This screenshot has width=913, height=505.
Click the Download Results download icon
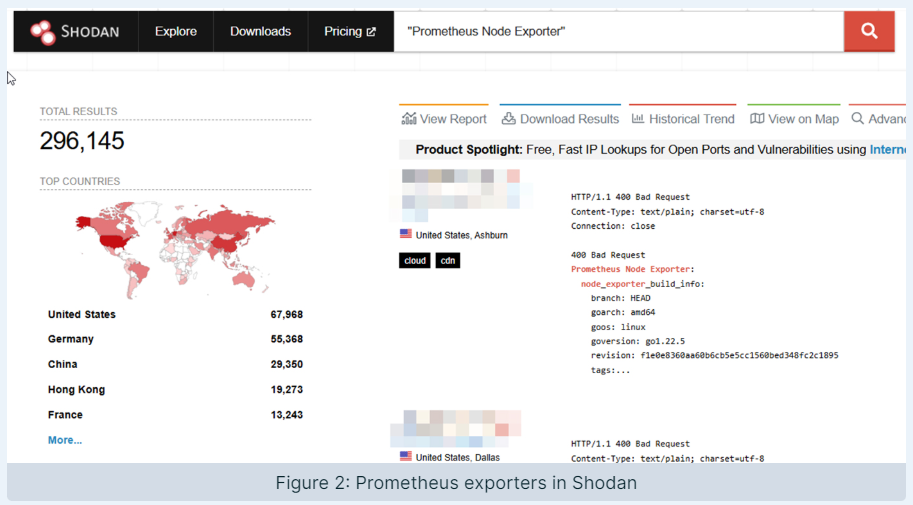coord(508,119)
